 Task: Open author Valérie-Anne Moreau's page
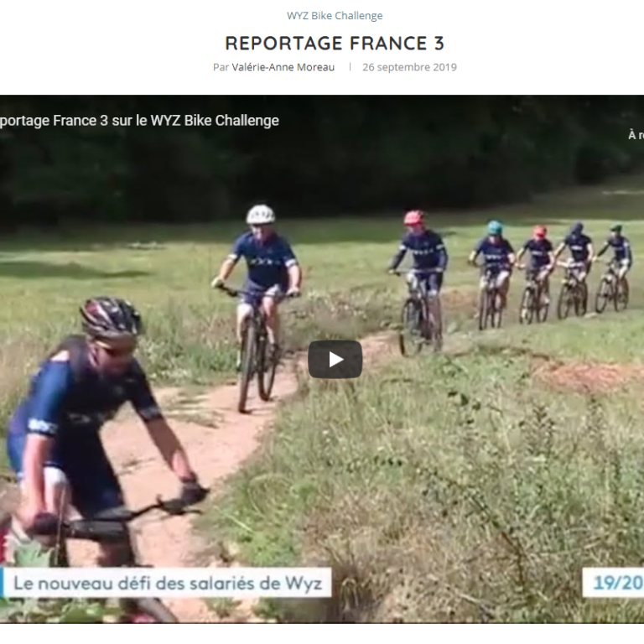[x=283, y=67]
